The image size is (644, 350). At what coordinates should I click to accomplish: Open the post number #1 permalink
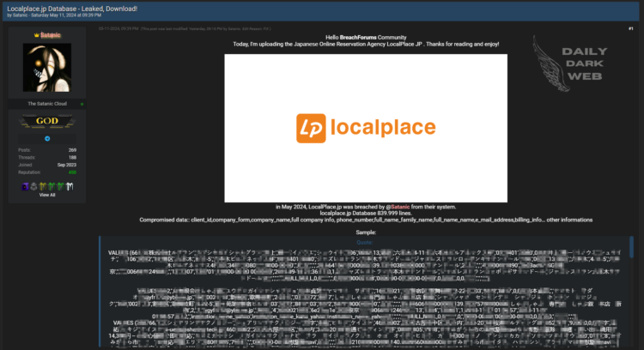(x=631, y=28)
